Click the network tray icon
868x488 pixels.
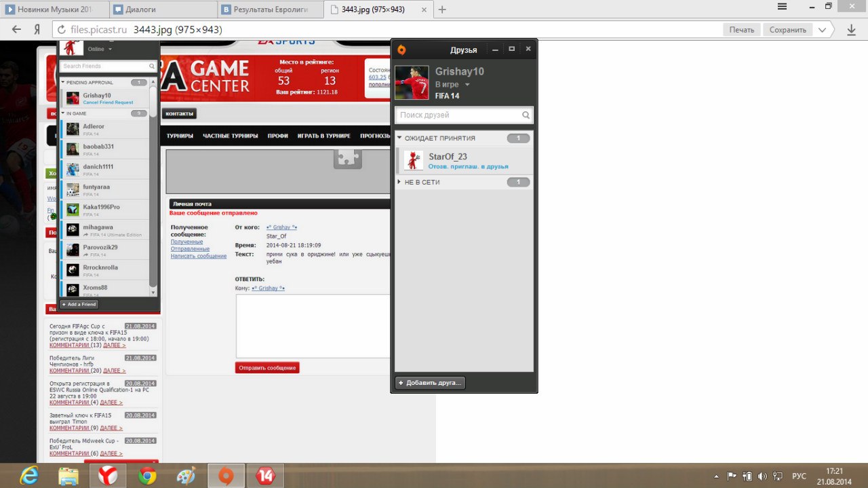(778, 476)
